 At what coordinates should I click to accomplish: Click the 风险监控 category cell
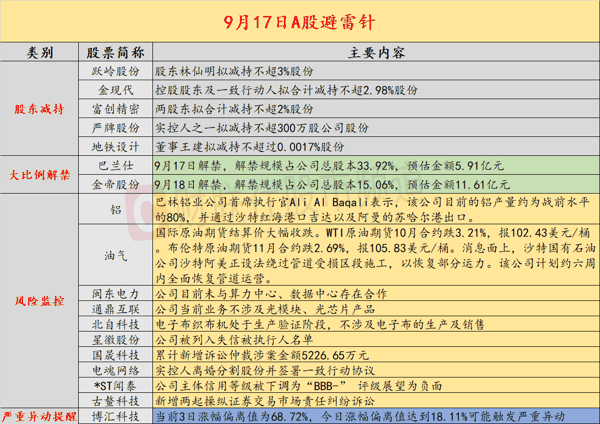point(39,301)
